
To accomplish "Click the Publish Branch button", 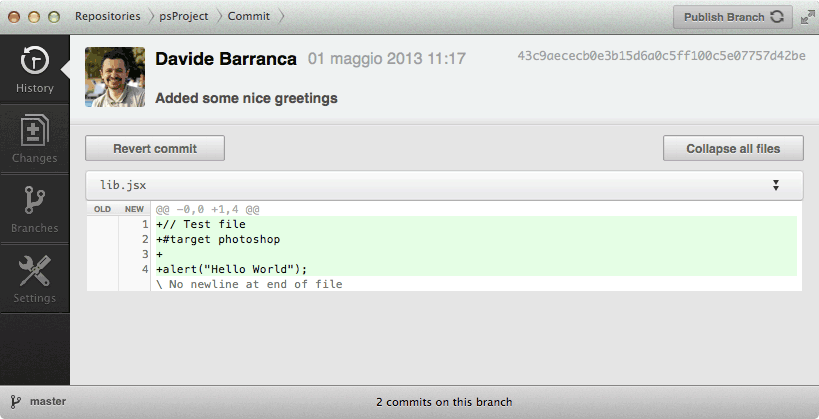I will (x=733, y=17).
